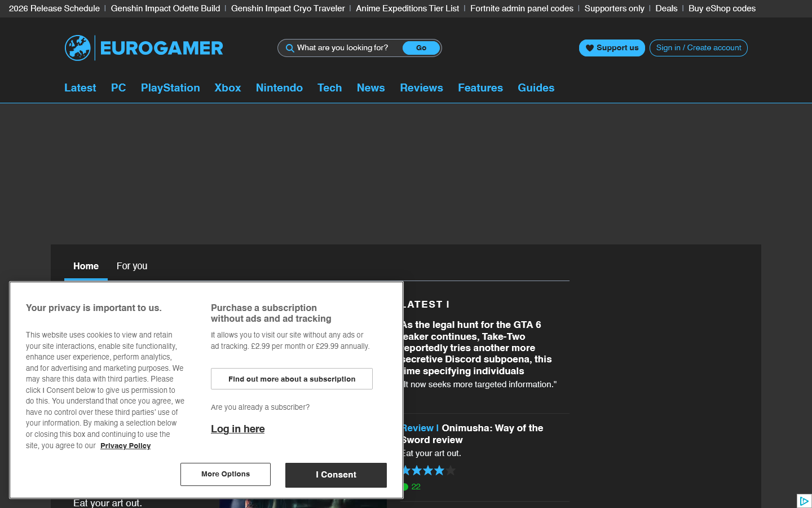Open the Log in here link
Image resolution: width=812 pixels, height=508 pixels.
[238, 429]
